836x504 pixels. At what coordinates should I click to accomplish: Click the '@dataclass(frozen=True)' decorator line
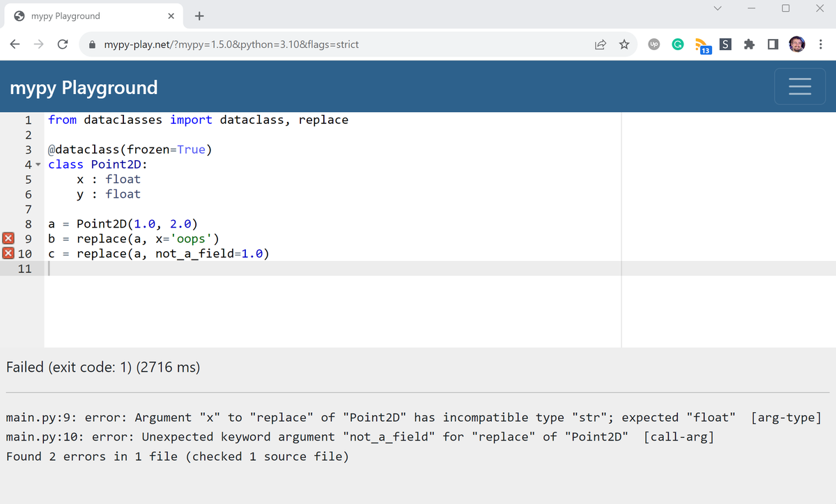point(130,150)
